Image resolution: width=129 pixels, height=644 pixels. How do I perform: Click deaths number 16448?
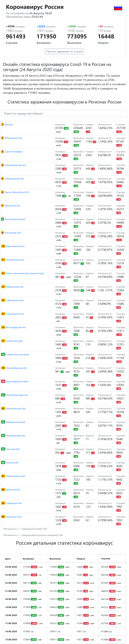(x=106, y=37)
